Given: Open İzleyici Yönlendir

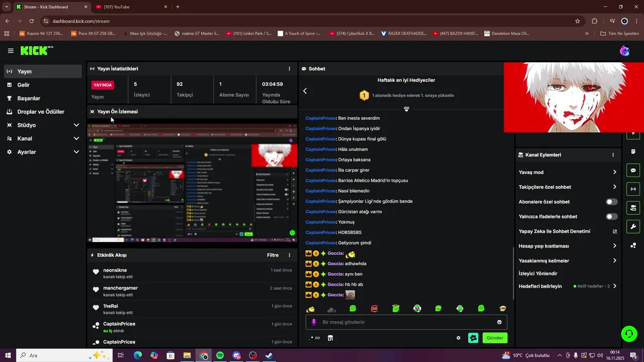Looking at the screenshot, I should coord(538,274).
